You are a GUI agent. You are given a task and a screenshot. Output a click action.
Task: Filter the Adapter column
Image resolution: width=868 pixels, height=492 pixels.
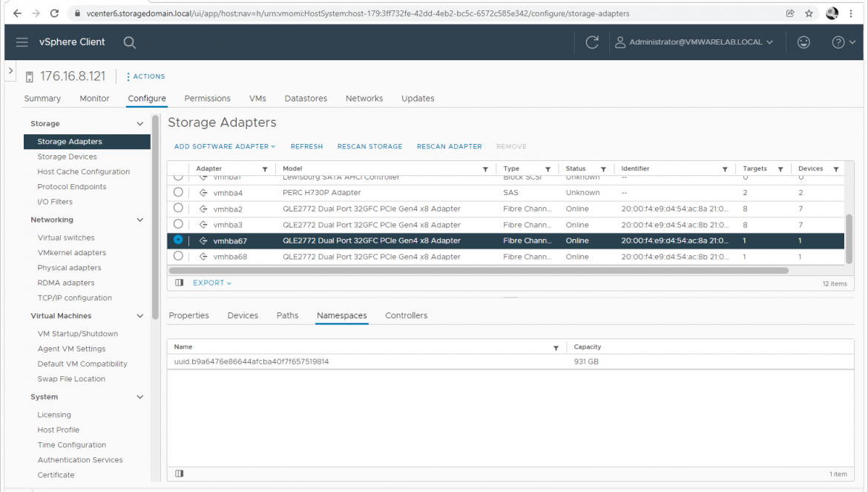[x=265, y=169]
